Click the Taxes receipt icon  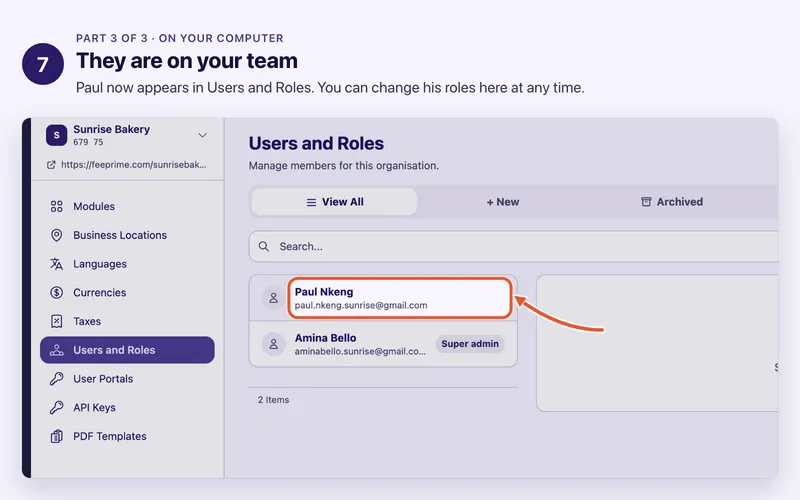[57, 321]
